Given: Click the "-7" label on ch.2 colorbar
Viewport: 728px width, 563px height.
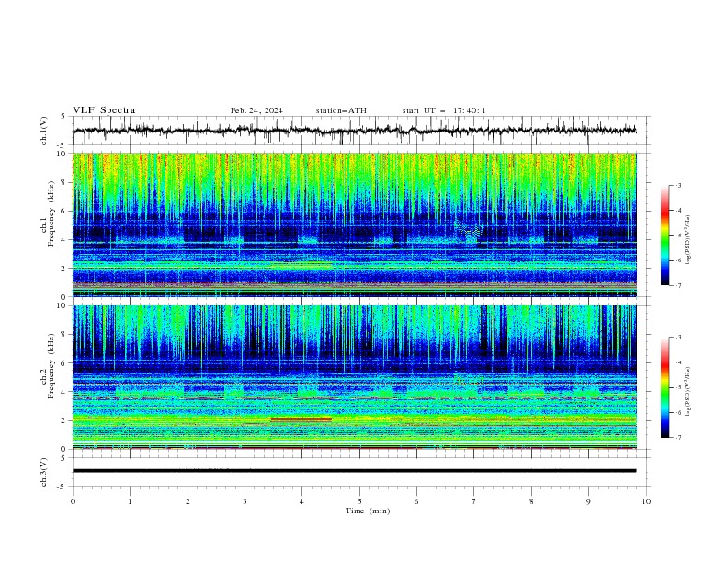Looking at the screenshot, I should (x=678, y=437).
